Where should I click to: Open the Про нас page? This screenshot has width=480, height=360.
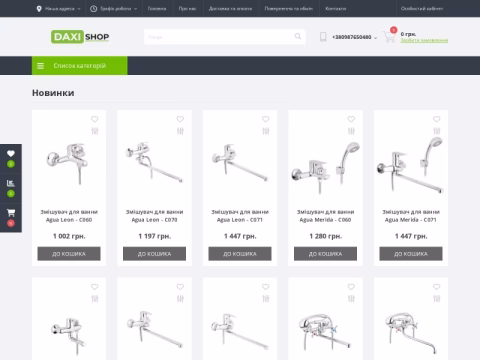click(x=187, y=9)
